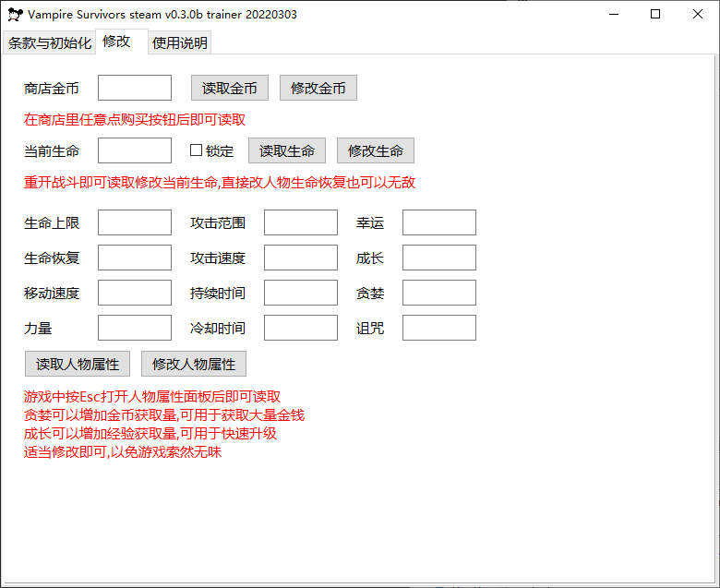Select the 修改 tab
Image resolution: width=720 pixels, height=588 pixels.
pos(116,42)
